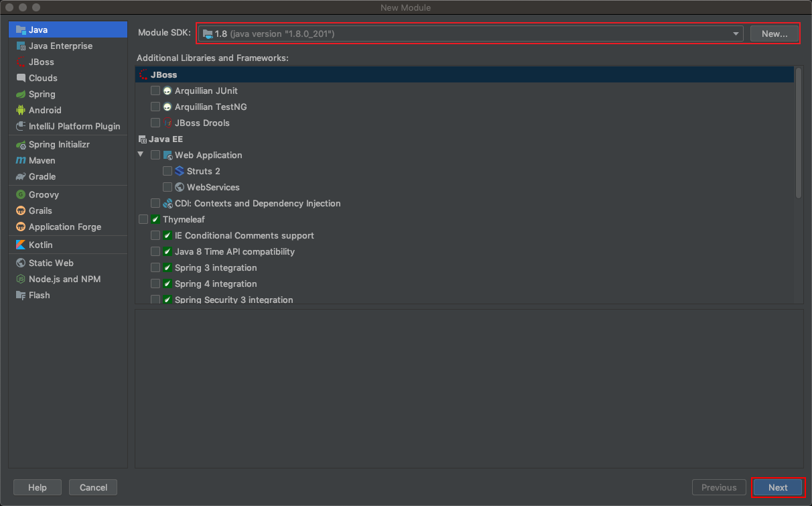Click the Flash module icon
The width and height of the screenshot is (812, 506).
[21, 295]
